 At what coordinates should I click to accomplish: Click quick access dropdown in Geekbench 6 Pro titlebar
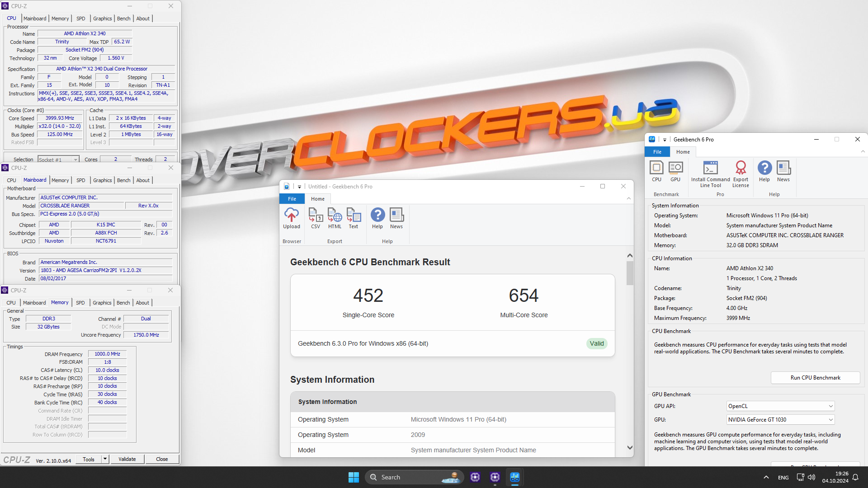tap(665, 140)
